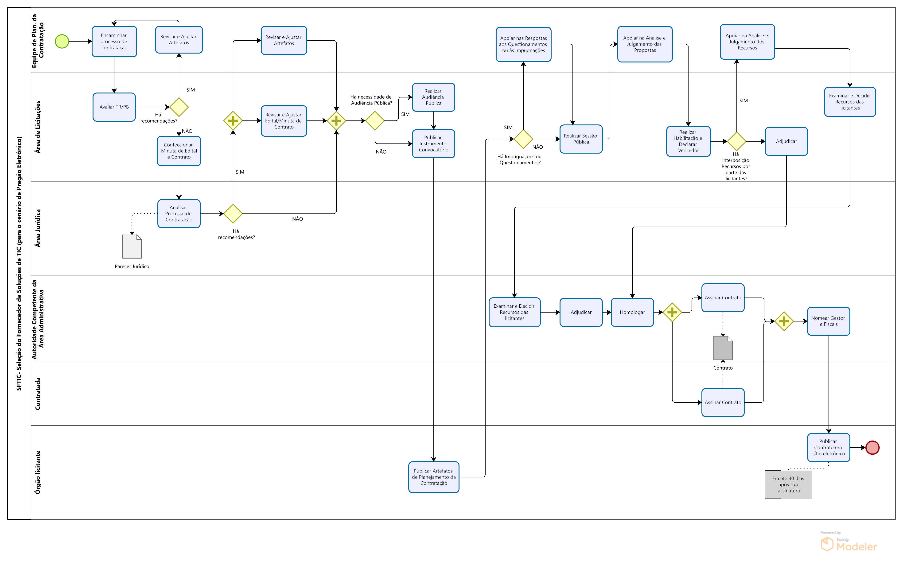Viewport: 903px width, 588px height.
Task: Click the recomendações gateway after Avaliar TR/PB
Action: [x=179, y=107]
